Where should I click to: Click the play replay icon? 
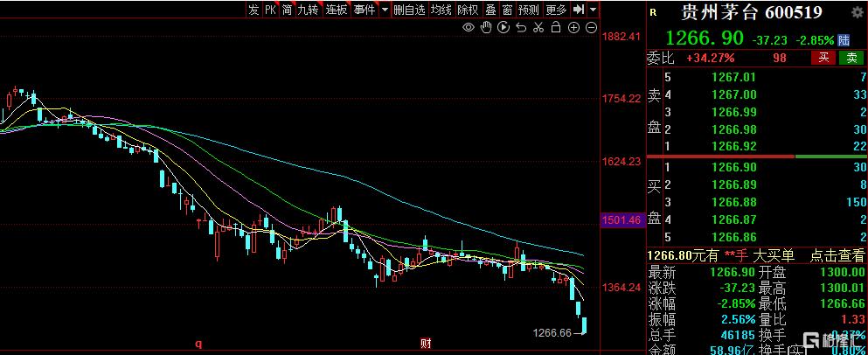(x=503, y=28)
